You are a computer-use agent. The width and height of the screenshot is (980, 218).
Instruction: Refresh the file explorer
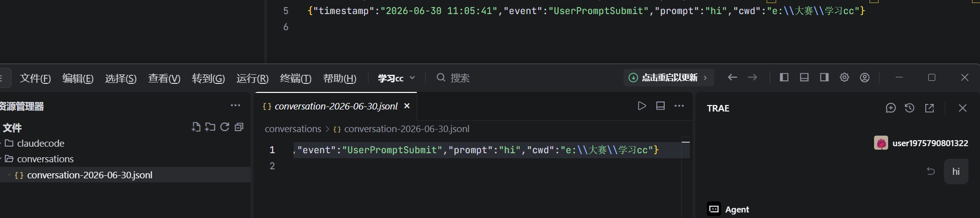225,127
